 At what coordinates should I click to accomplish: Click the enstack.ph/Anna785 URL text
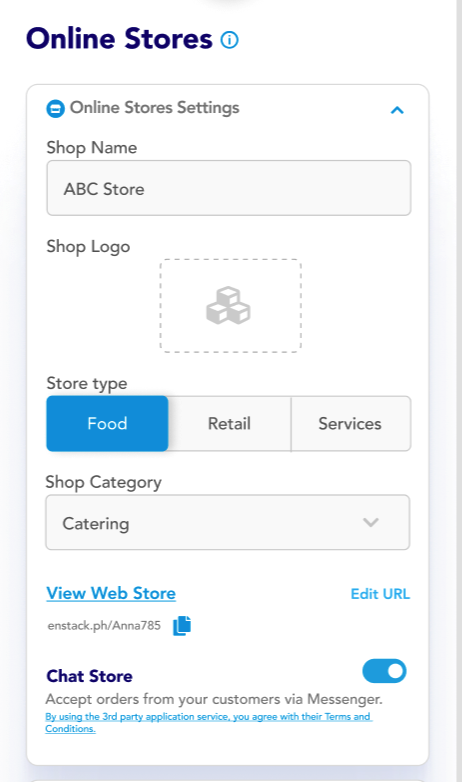104,625
